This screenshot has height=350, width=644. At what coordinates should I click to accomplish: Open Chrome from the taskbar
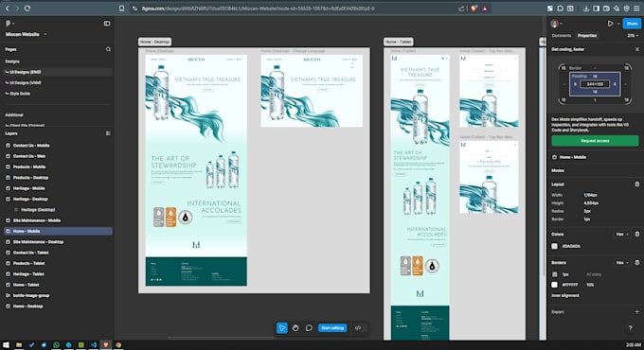click(118, 345)
